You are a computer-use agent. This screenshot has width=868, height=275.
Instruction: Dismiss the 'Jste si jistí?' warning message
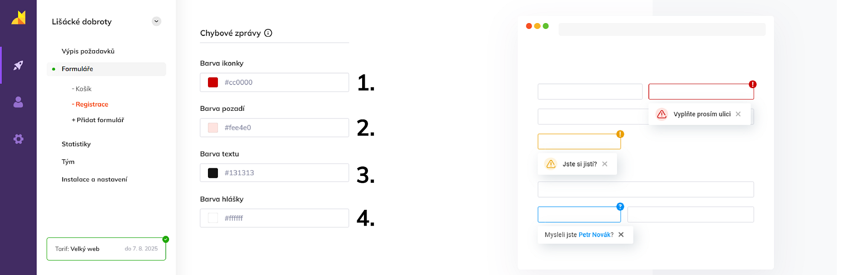point(605,164)
